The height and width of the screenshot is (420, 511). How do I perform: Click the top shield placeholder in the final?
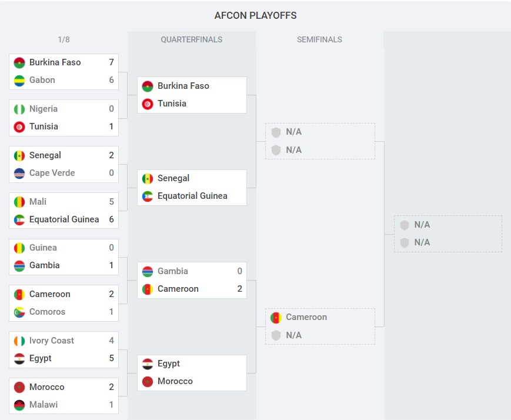tap(405, 225)
